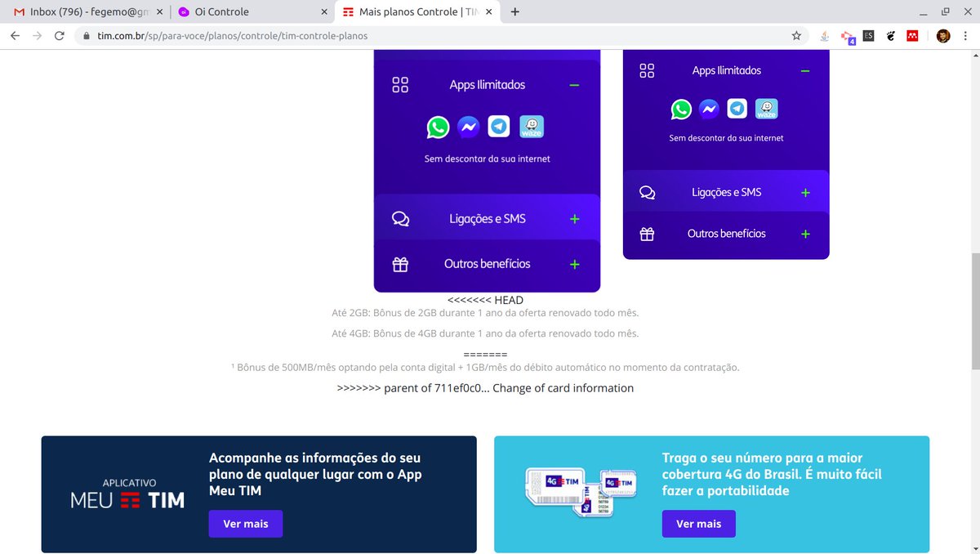Click 'Bônus de 500MB/mês' footnote text
980x554 pixels.
(x=485, y=368)
